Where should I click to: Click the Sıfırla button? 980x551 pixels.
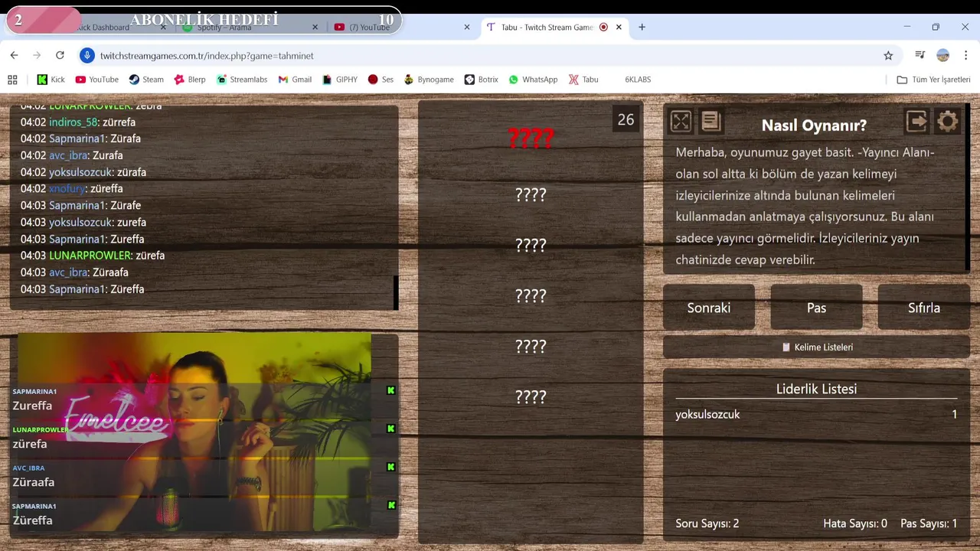(x=923, y=308)
